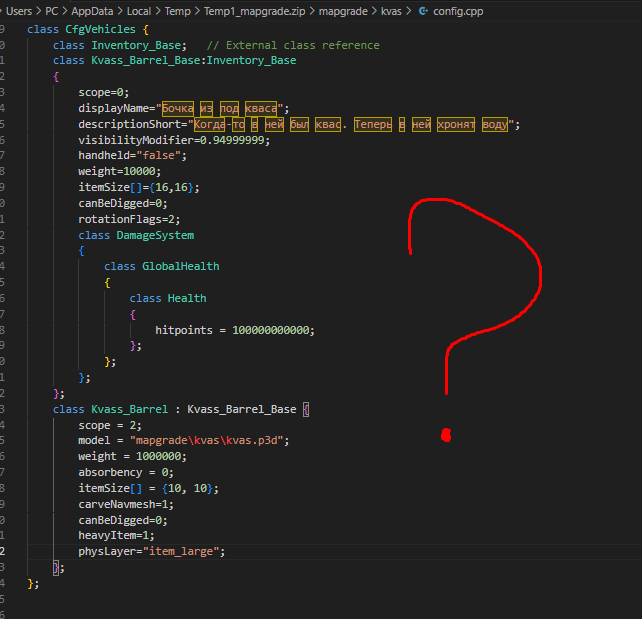Click the physLayer="item_large" line
The image size is (642, 619).
pos(151,551)
